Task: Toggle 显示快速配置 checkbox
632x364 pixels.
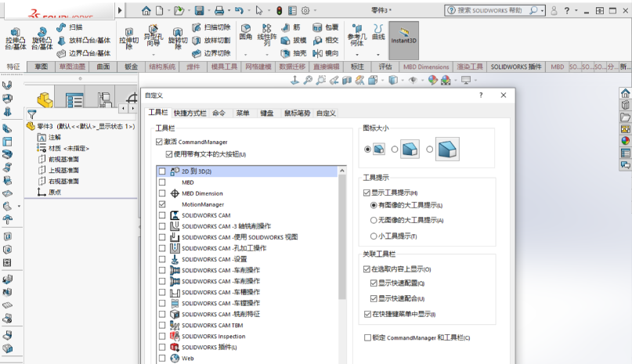Action: [x=374, y=283]
